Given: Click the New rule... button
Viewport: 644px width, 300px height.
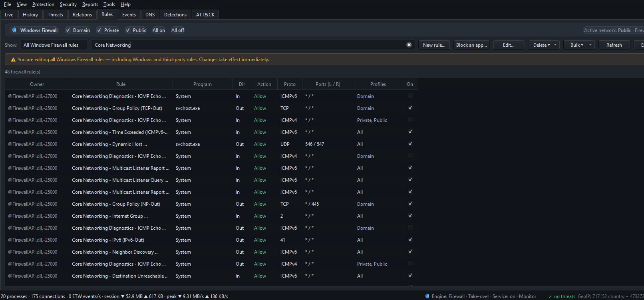Looking at the screenshot, I should [x=434, y=45].
